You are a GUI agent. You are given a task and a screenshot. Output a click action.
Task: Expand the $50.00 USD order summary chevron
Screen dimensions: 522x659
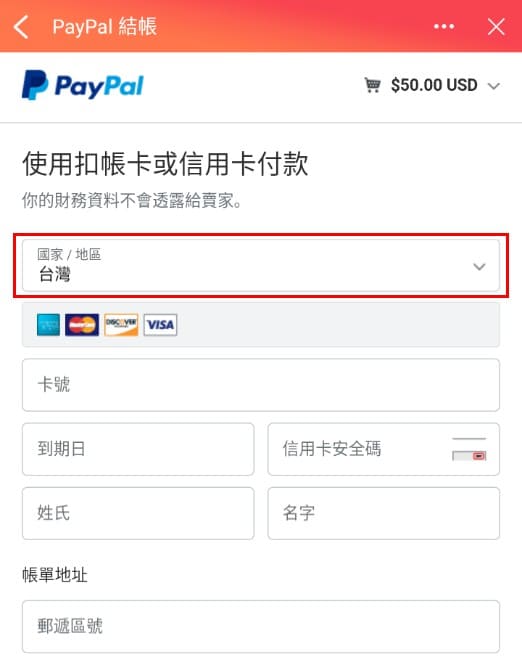coord(493,86)
